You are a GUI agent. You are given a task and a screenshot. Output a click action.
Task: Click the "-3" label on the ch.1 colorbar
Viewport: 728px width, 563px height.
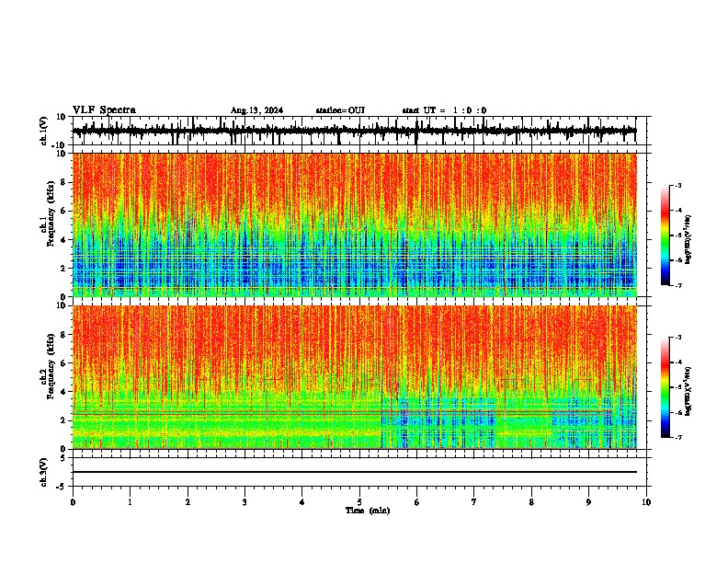(677, 186)
